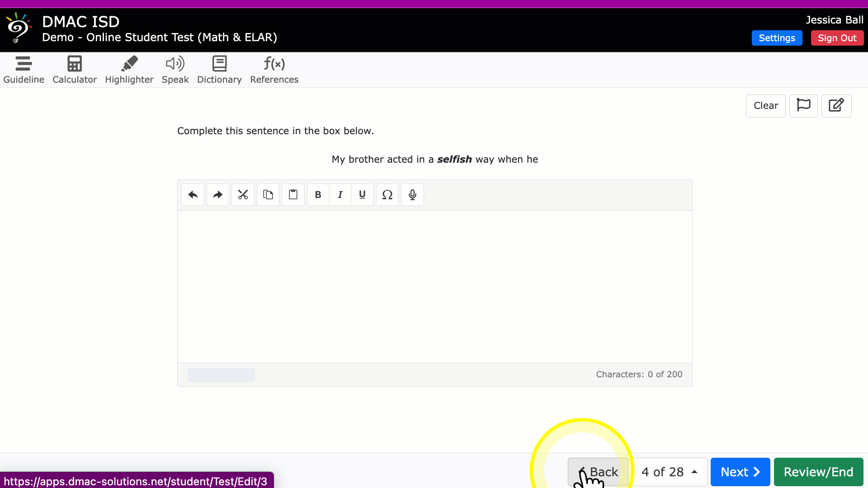Click the bold word selfish

(454, 160)
